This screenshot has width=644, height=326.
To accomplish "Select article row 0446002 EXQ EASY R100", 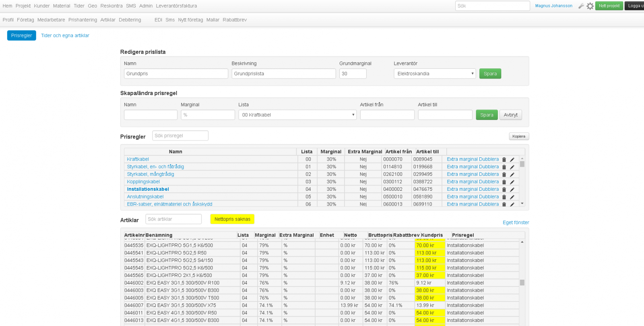I will [x=321, y=283].
